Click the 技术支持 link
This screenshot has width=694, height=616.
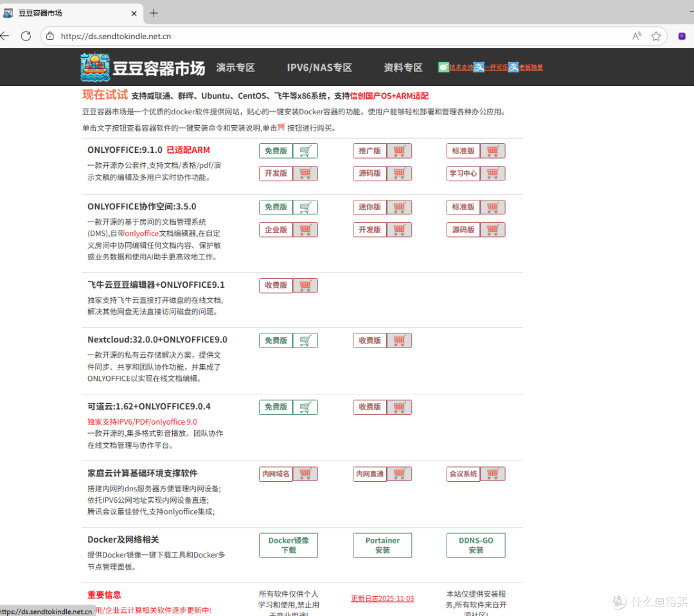tap(461, 67)
